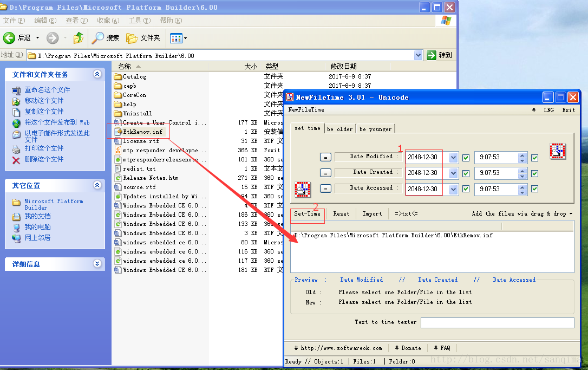This screenshot has height=370, width=588.
Task: Open the LNG menu in NewFileTime
Action: (x=548, y=110)
